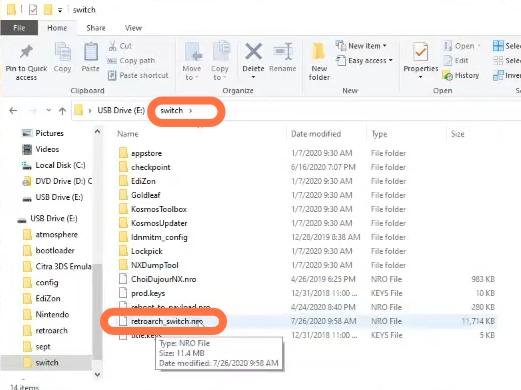Open the Move to button

192,61
